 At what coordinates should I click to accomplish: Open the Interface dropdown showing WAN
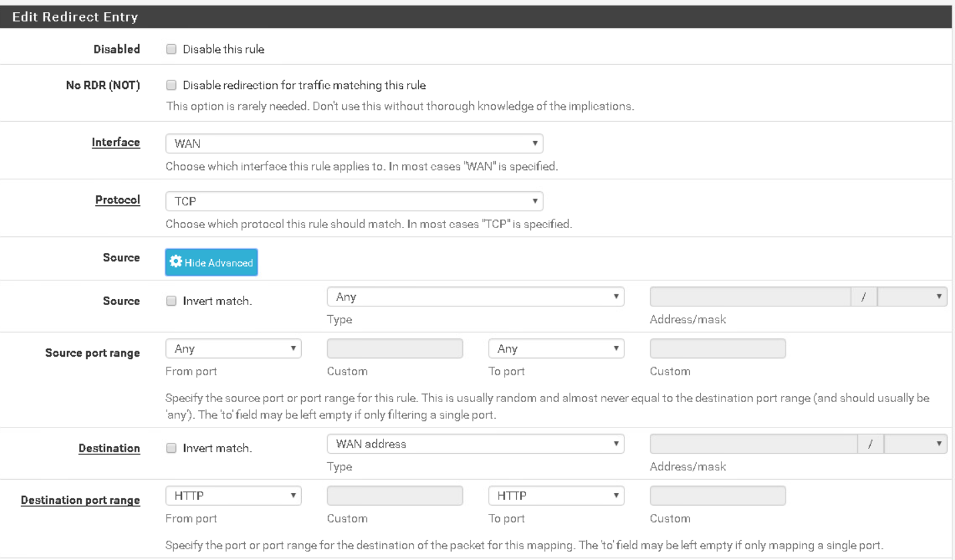(x=354, y=143)
